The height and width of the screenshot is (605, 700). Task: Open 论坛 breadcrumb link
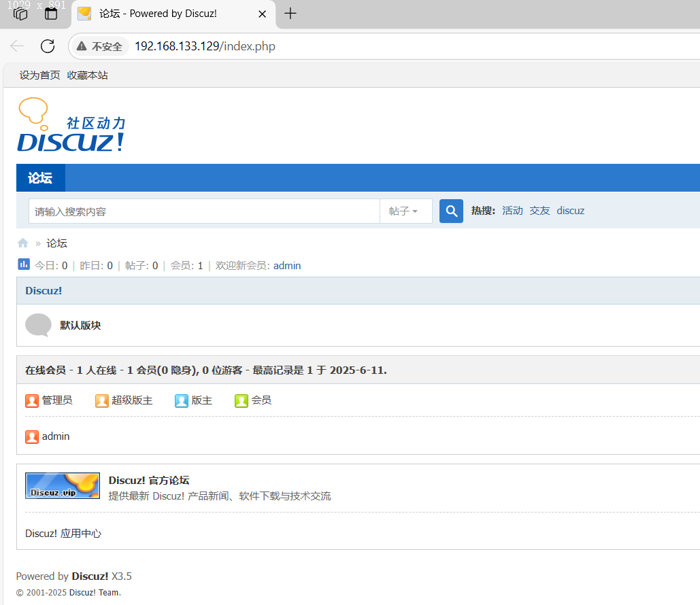point(56,243)
